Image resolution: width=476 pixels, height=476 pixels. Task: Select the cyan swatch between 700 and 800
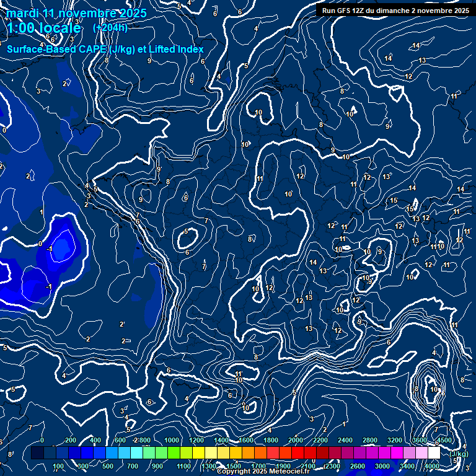(x=136, y=452)
